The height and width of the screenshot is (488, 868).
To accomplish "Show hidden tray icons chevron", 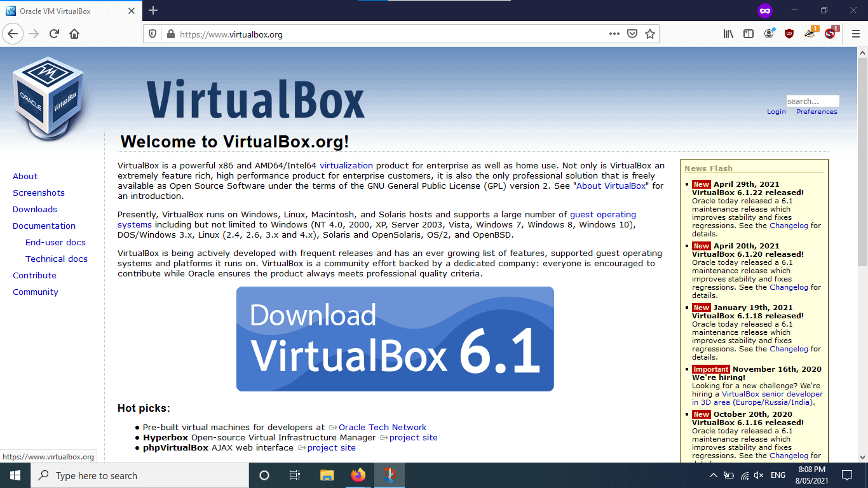I will pos(713,475).
